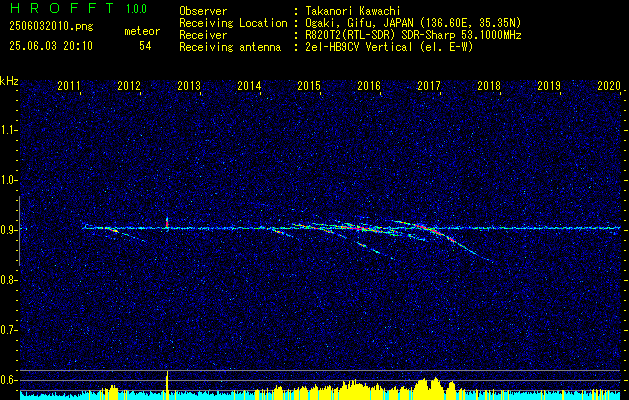The image size is (629, 400).
Task: Click the Receiving Location label
Action: pos(233,23)
